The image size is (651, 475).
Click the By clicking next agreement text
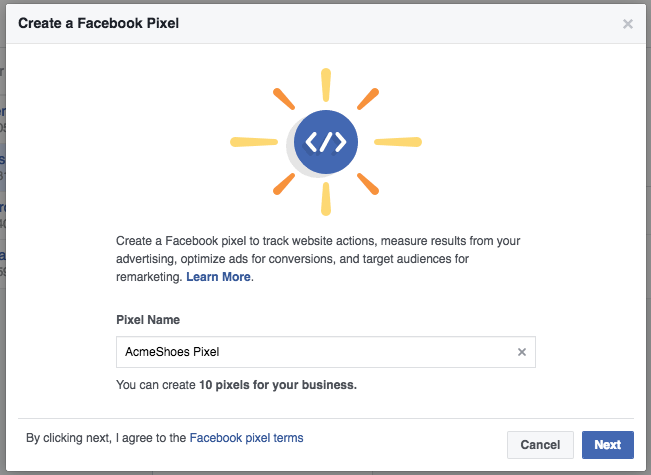coord(164,438)
